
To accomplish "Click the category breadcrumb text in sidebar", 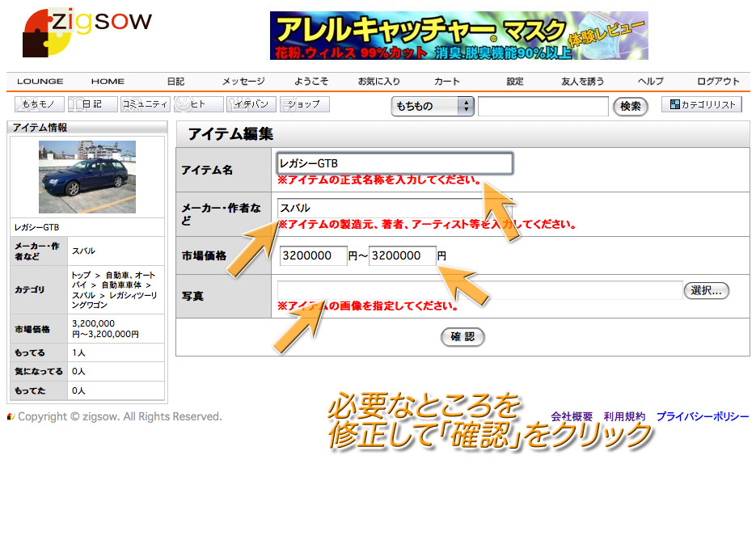I will [x=115, y=289].
